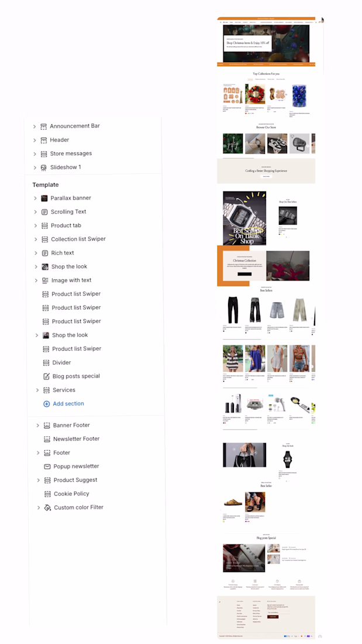Expand the Product Suggest section

[39, 480]
